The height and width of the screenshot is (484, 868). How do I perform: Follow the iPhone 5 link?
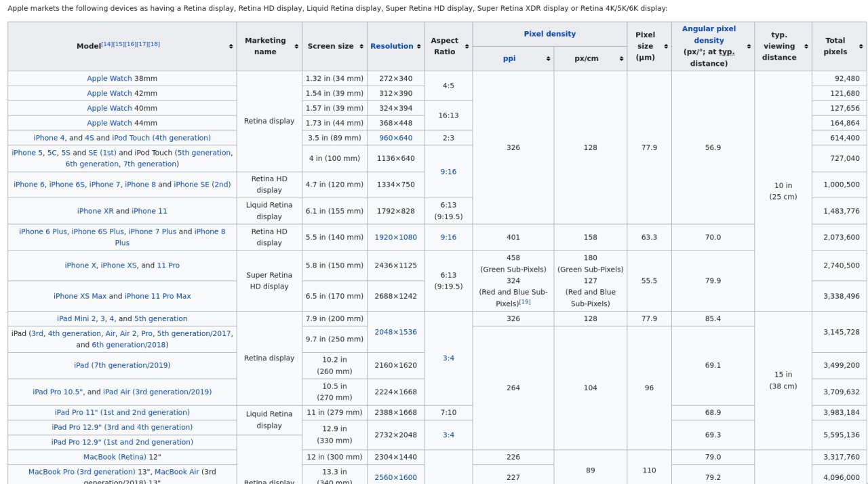tap(29, 153)
